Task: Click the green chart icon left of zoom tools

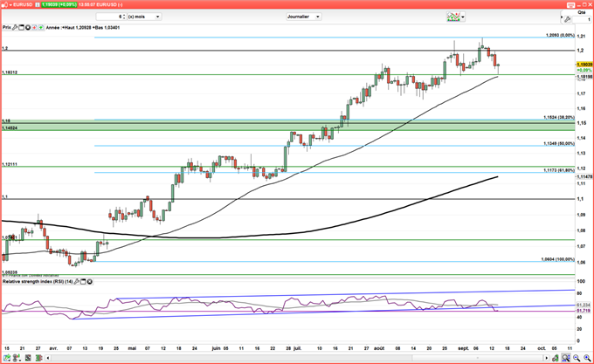Action: 555,358
